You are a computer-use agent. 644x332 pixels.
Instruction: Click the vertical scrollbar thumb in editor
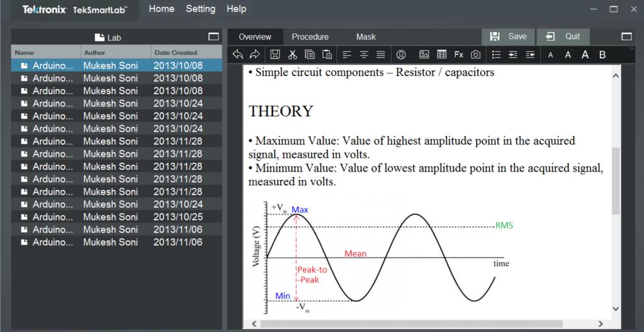click(615, 180)
